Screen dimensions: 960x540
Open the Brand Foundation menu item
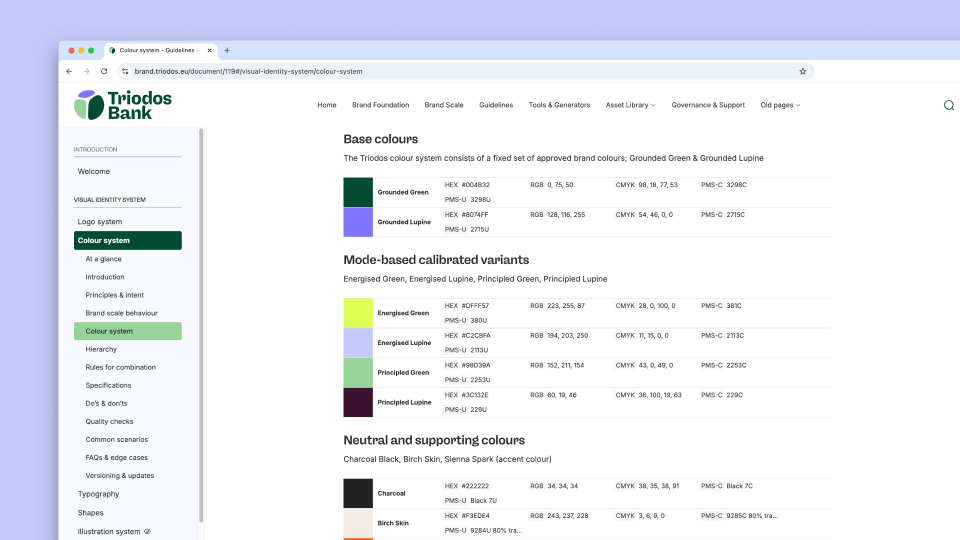point(380,105)
